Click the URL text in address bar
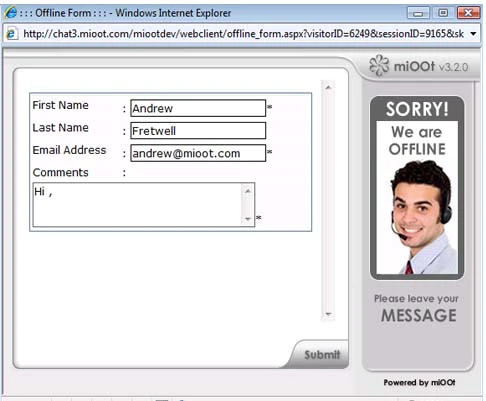 pyautogui.click(x=243, y=34)
